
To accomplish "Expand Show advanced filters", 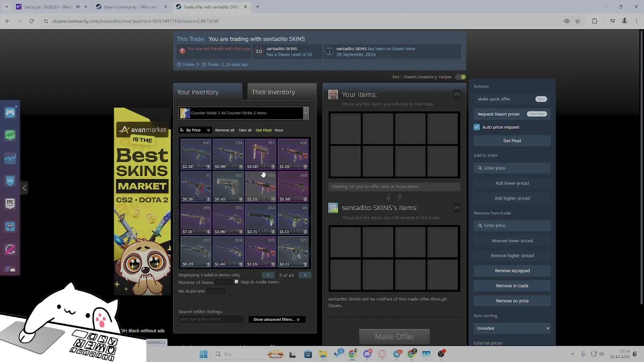I will click(276, 319).
